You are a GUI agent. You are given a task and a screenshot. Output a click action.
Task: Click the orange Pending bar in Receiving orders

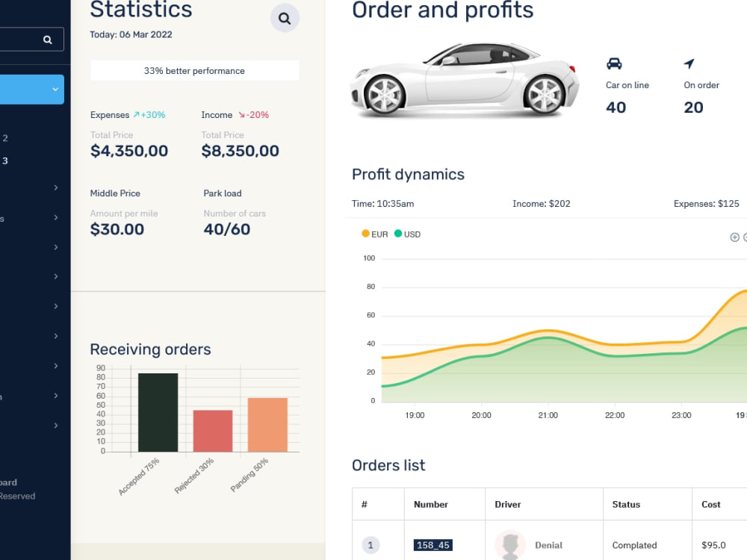point(267,425)
